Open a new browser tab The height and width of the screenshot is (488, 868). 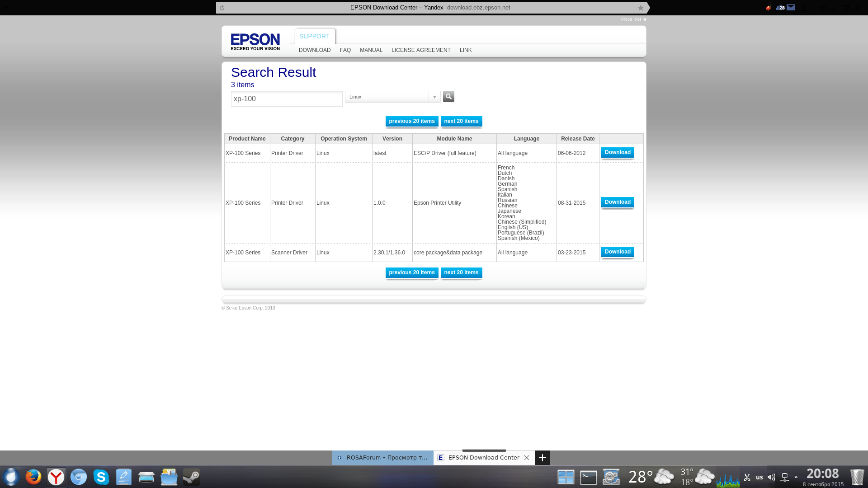[x=542, y=458]
